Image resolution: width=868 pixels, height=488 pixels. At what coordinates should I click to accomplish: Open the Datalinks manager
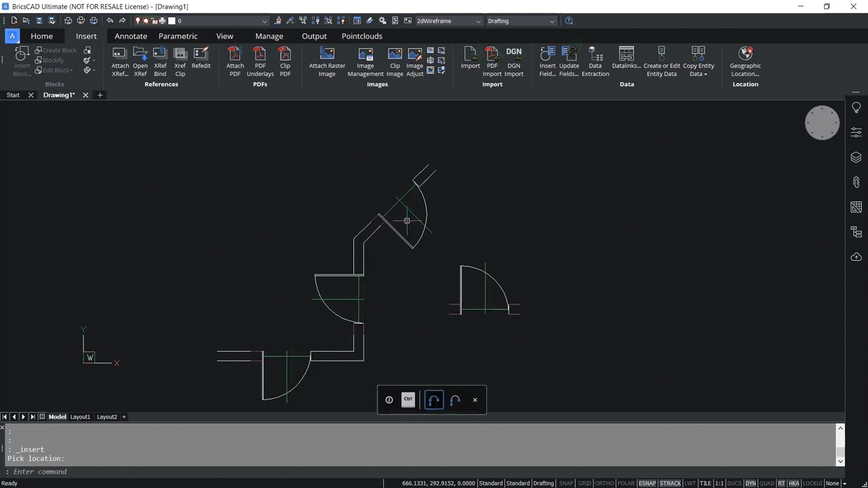coord(627,58)
